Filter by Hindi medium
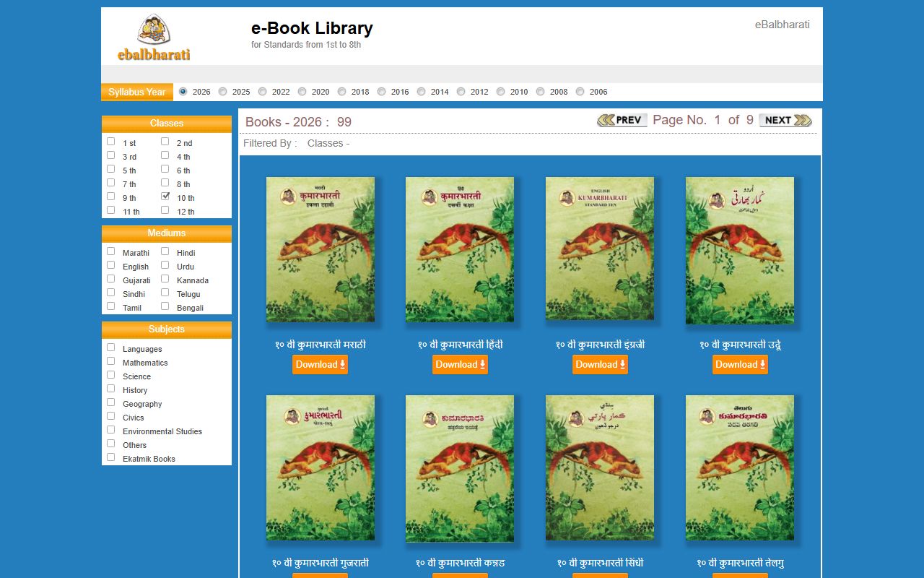 (x=165, y=251)
